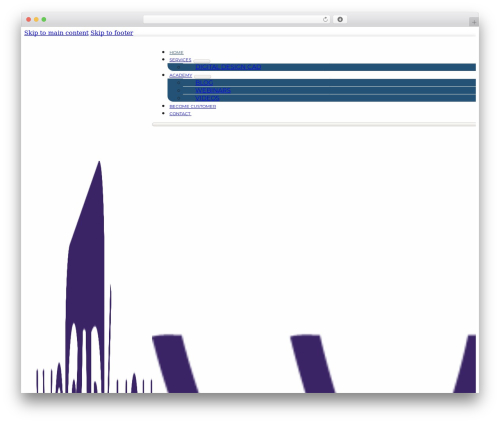
Task: Click the wide empty button below the CONTACT link
Action: pos(314,124)
